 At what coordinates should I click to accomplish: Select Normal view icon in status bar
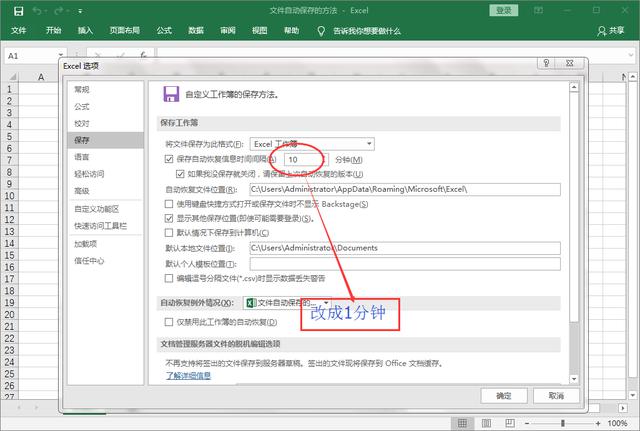462,423
